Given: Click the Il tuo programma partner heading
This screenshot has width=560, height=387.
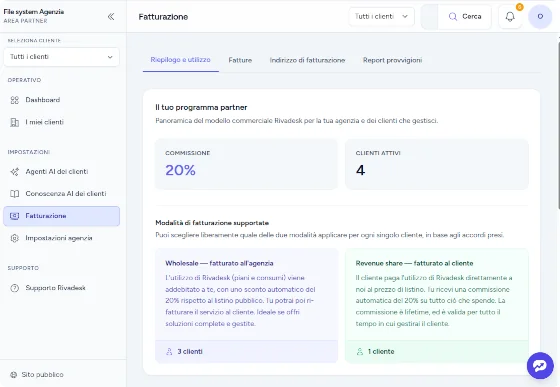Looking at the screenshot, I should 201,107.
